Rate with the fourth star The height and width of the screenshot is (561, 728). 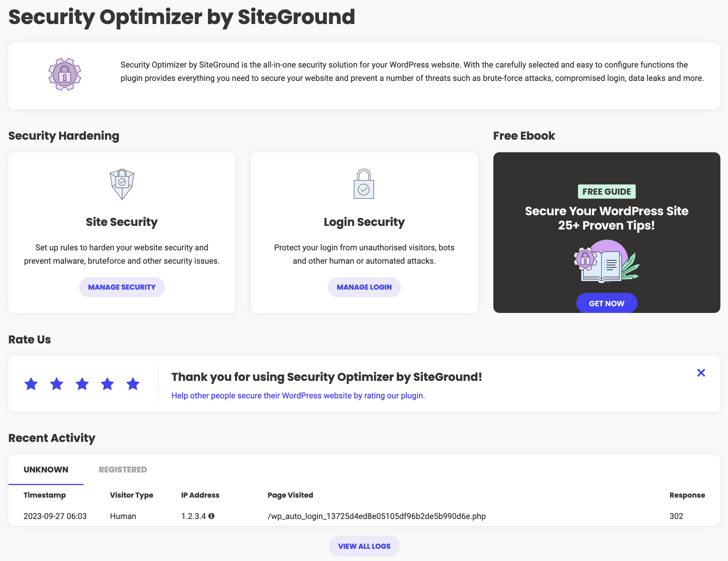(108, 384)
